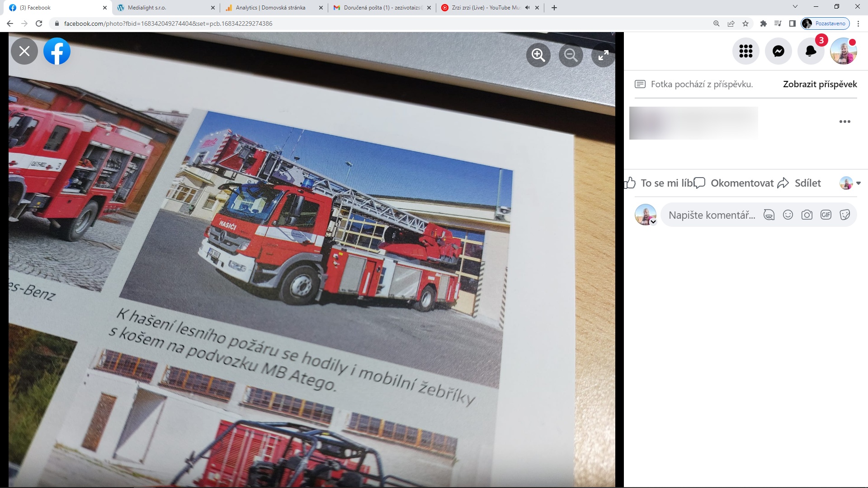
Task: Focus the Napište komentář field
Action: tap(712, 215)
